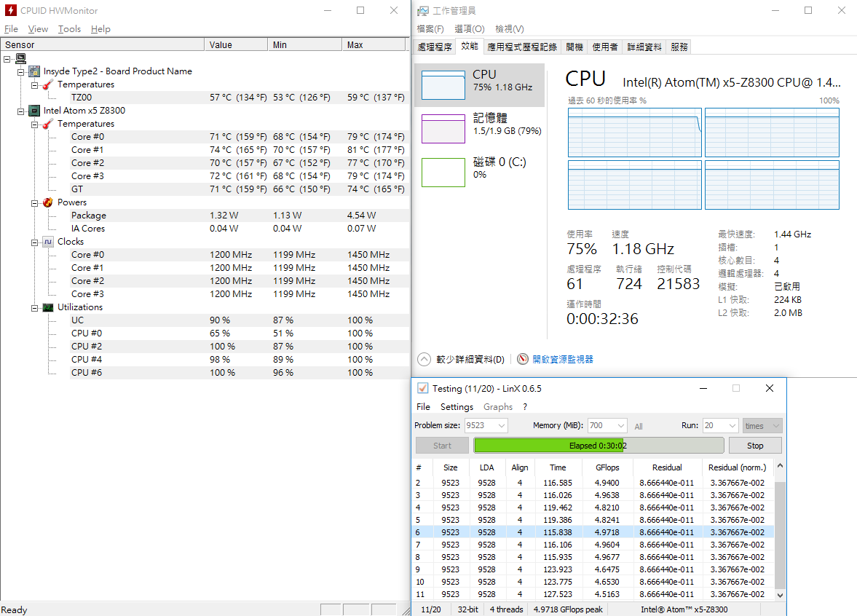Image resolution: width=857 pixels, height=616 pixels.
Task: Switch to the 詳細資料 tab
Action: [644, 47]
